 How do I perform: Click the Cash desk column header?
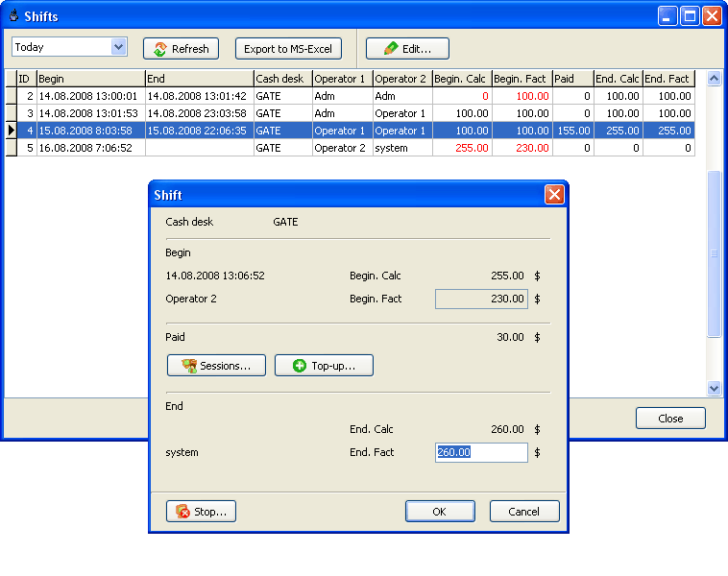click(x=282, y=79)
